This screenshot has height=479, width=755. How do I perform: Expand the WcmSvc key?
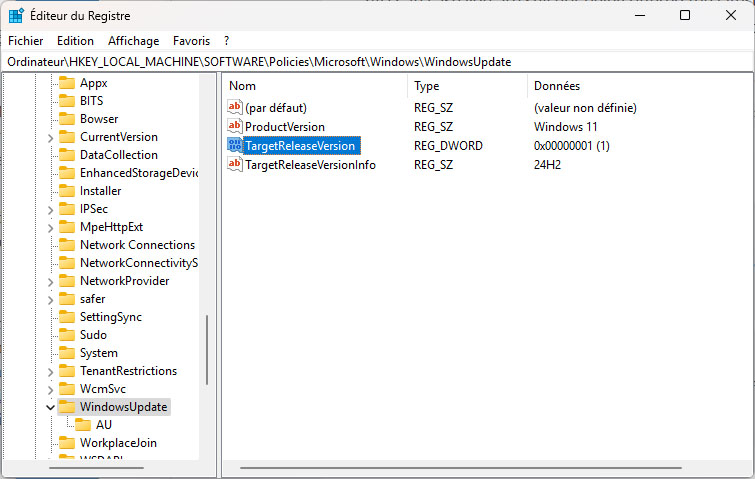(x=50, y=389)
